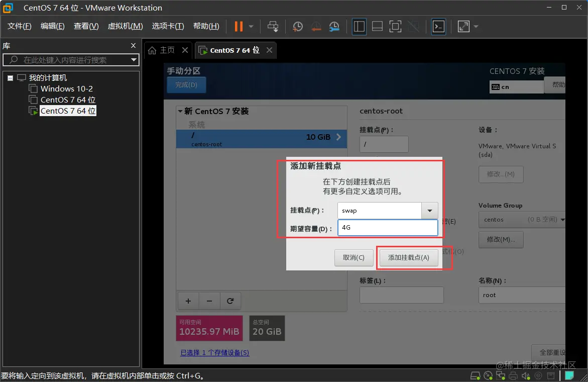The height and width of the screenshot is (382, 588).
Task: Click the cn keyboard layout indicator
Action: [x=516, y=86]
